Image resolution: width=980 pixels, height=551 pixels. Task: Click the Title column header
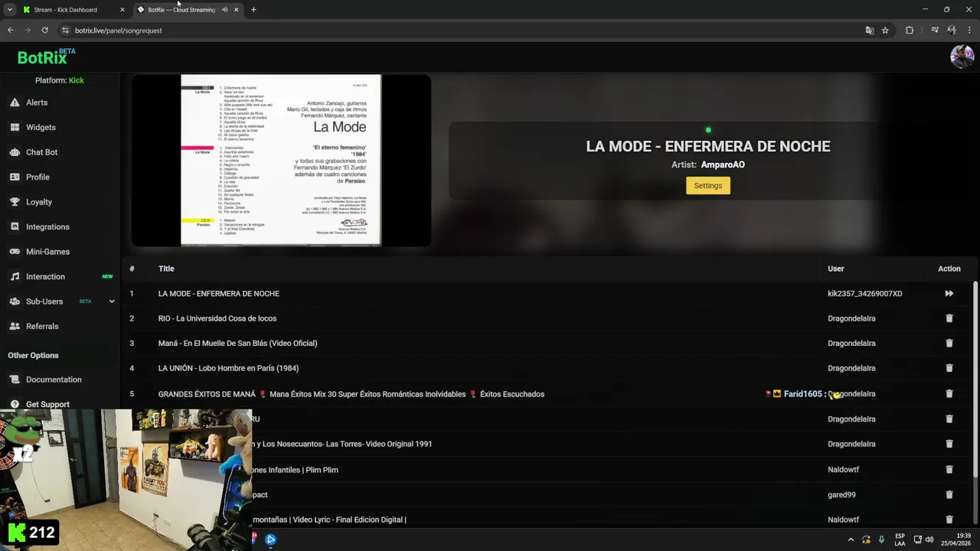click(x=166, y=269)
